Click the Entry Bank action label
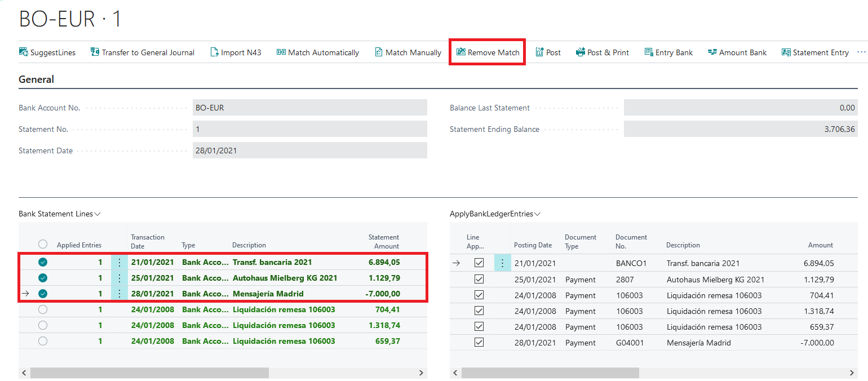This screenshot has width=868, height=381. [x=674, y=52]
